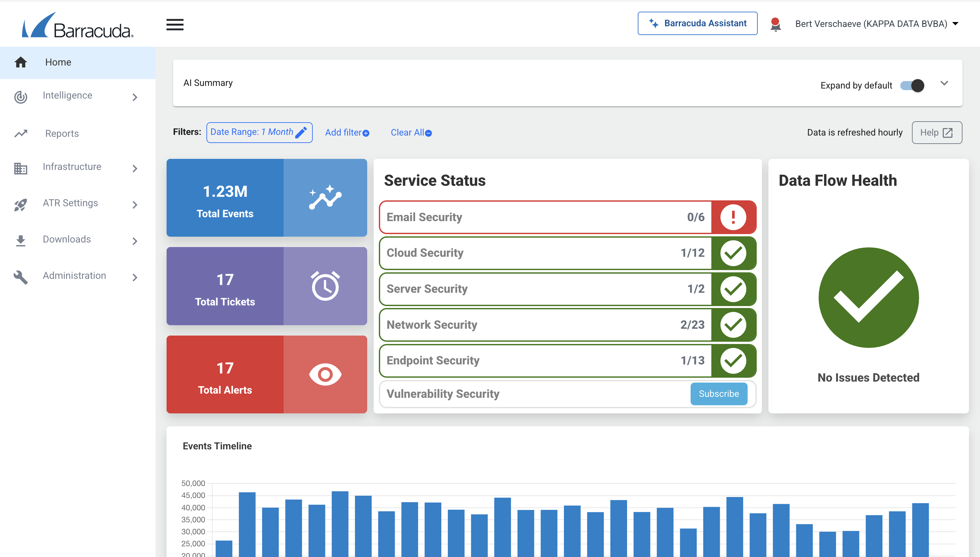Open the Barracuda Assistant
Screen dimensions: 980x557
697,23
